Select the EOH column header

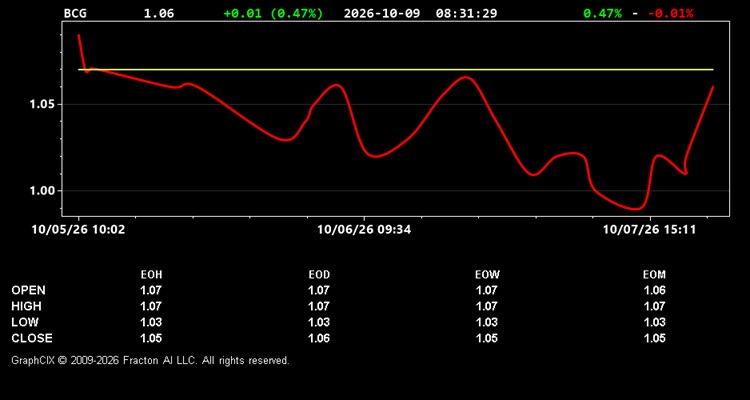click(x=151, y=275)
